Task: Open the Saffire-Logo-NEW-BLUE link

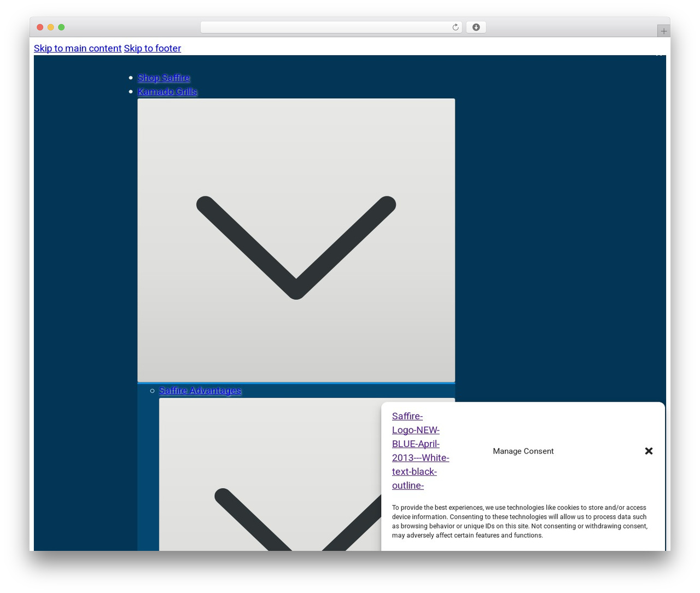Action: pos(421,451)
